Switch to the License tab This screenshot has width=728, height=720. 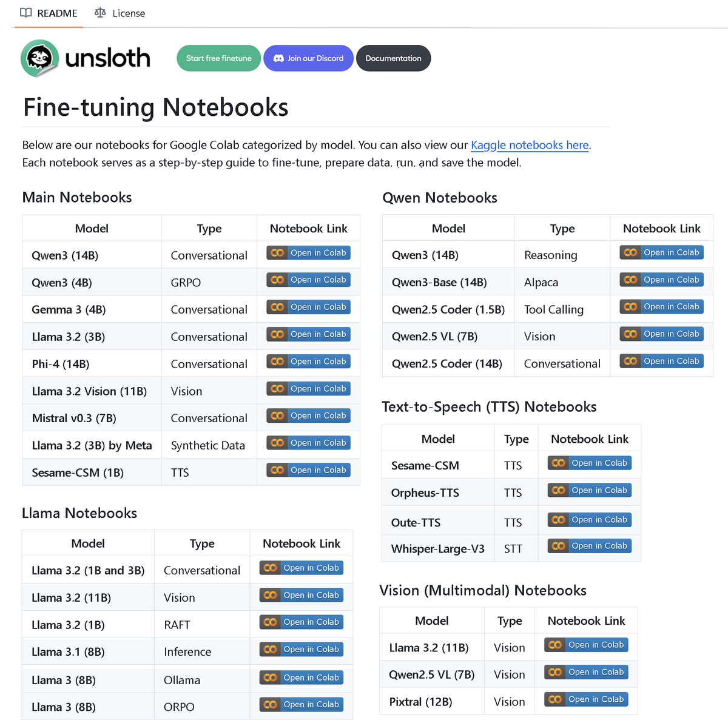(120, 13)
